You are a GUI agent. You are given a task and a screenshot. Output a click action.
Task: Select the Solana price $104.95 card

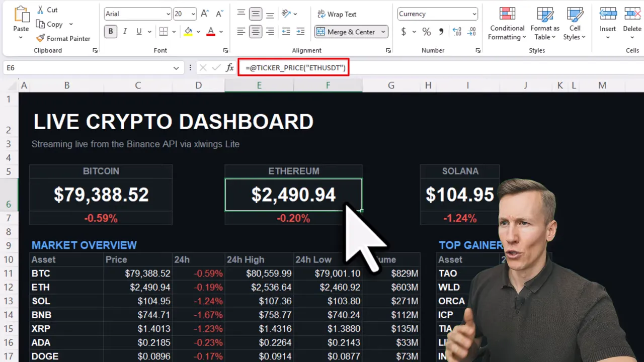point(460,195)
